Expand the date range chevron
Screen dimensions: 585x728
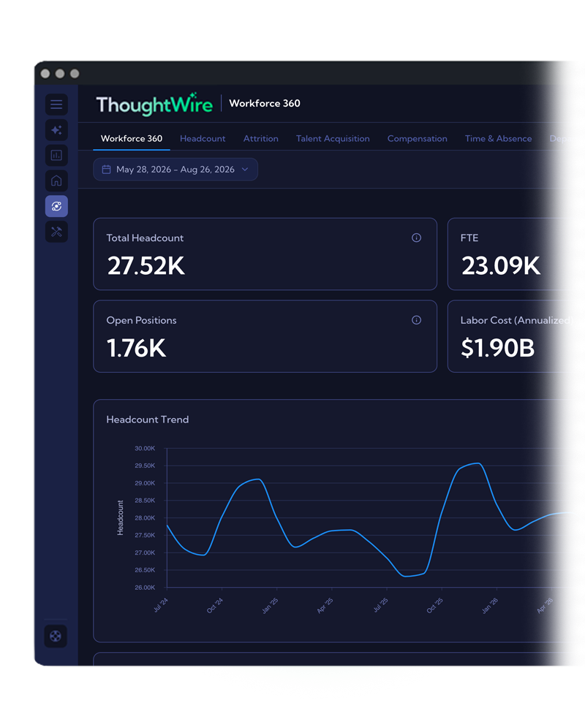(245, 170)
